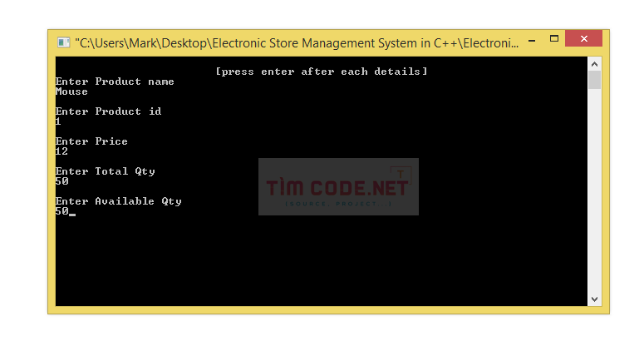Viewport: 644px width, 341px height.
Task: Click the 'Mouse' entry text
Action: 71,91
